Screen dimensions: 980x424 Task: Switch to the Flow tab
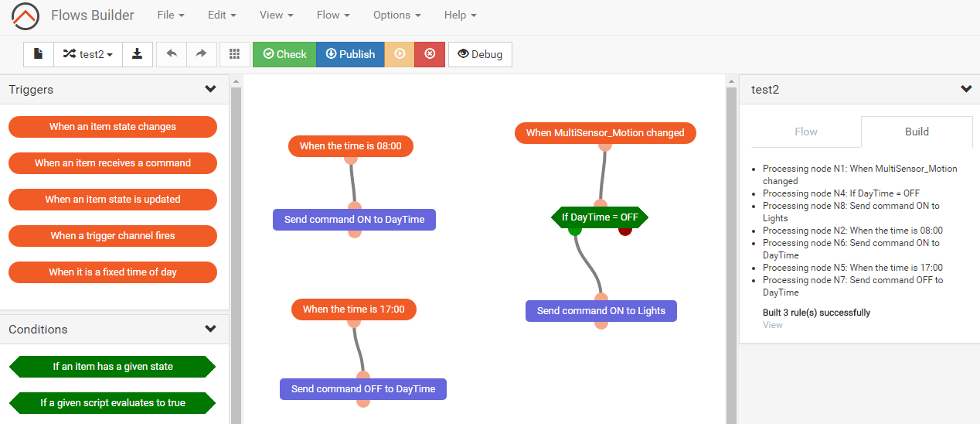(x=805, y=132)
